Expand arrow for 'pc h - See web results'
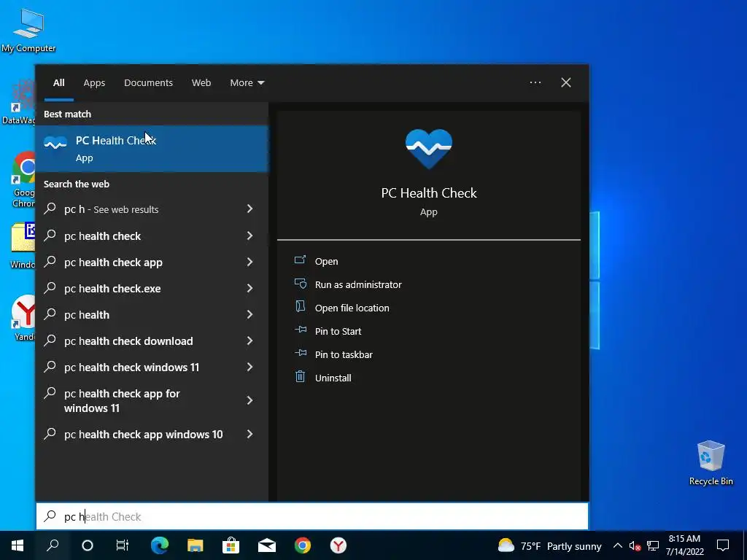Screen dimensions: 747x560 coord(249,209)
